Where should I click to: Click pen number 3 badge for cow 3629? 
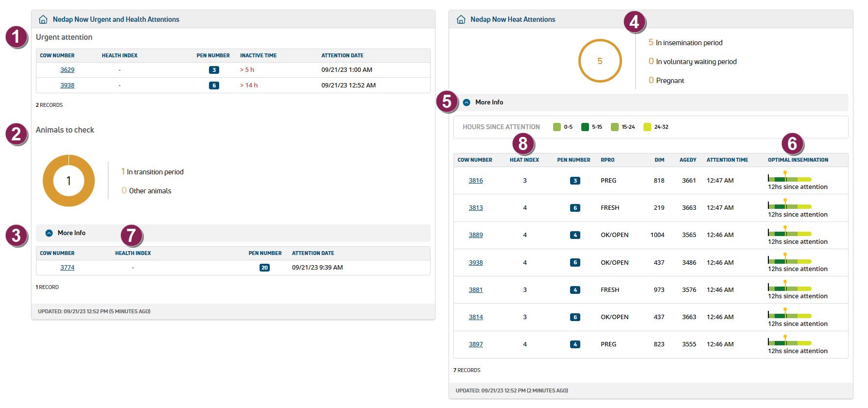[214, 70]
